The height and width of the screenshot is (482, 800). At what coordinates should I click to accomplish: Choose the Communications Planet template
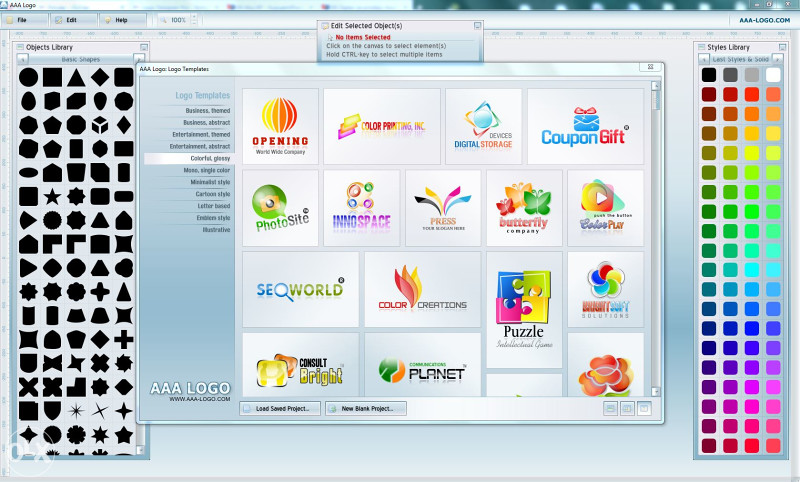click(422, 365)
